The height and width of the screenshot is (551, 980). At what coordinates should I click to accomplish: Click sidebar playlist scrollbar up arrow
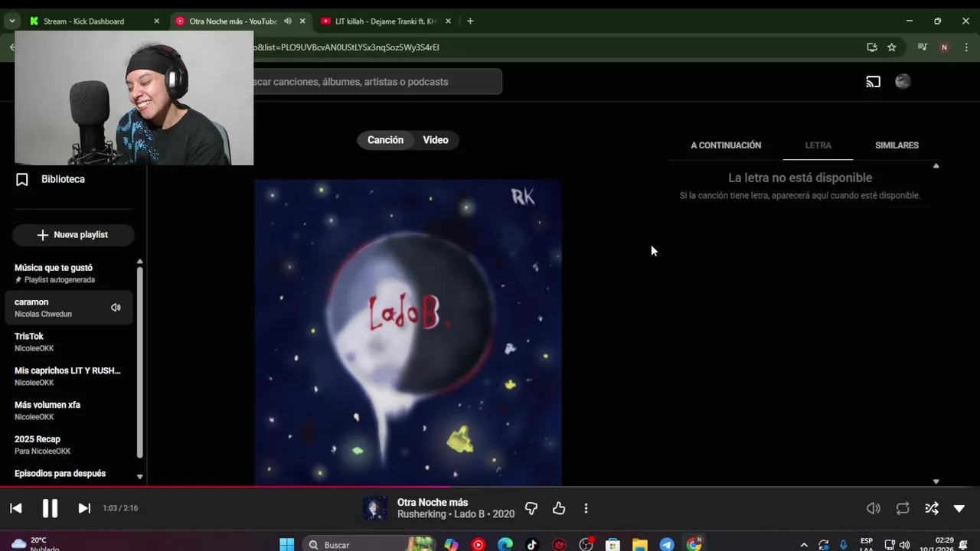pos(139,262)
